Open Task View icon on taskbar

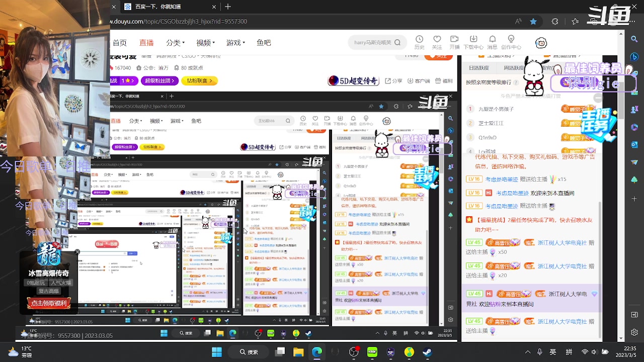pyautogui.click(x=280, y=352)
